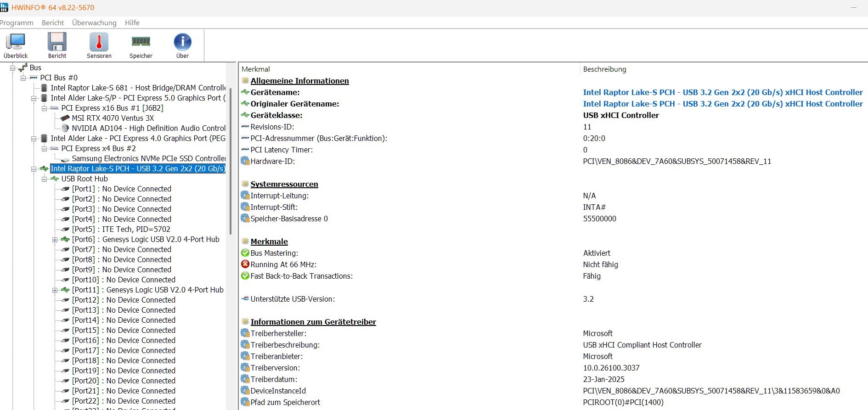Click the Port5 ITE Tech device icon
Viewport: 868px width, 410px height.
(65, 229)
